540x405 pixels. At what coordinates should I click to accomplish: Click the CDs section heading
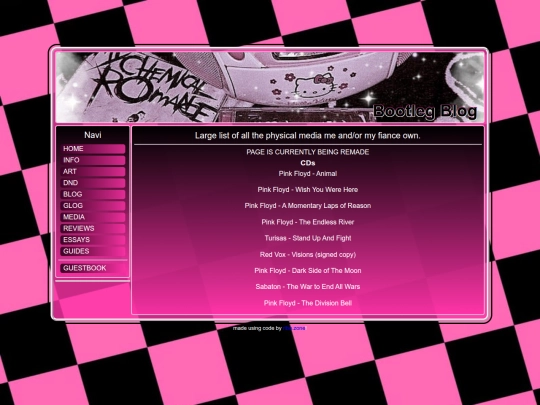308,163
